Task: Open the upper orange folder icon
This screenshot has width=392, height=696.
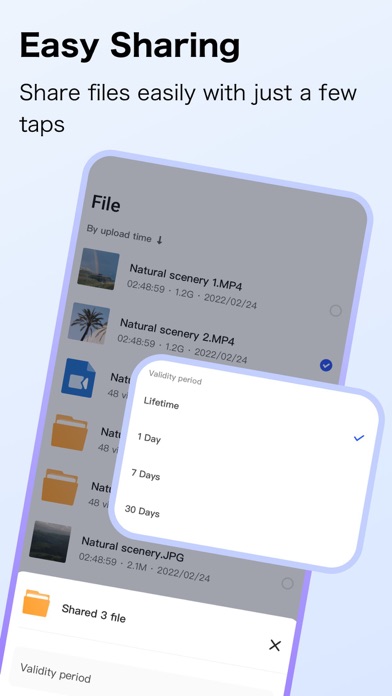Action: pyautogui.click(x=69, y=433)
